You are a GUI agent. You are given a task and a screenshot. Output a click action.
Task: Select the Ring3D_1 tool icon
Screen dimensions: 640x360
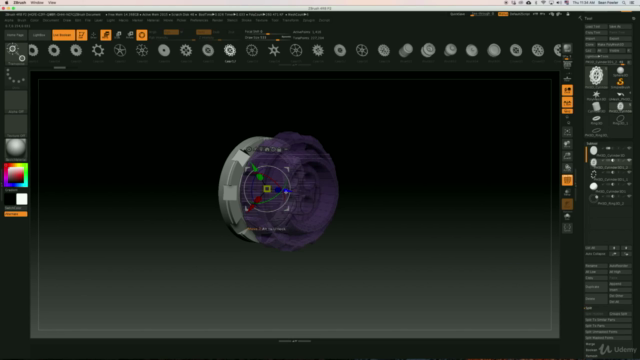[x=620, y=119]
